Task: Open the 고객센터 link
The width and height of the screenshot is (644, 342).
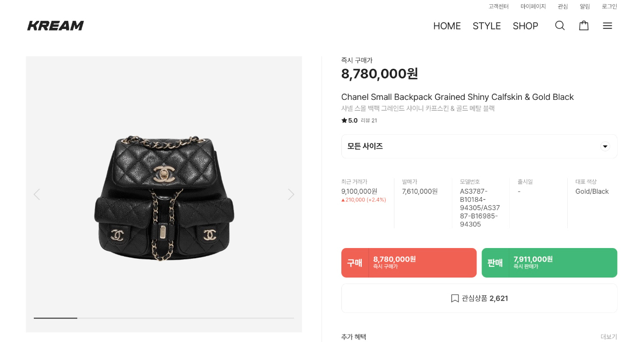Action: [x=499, y=6]
